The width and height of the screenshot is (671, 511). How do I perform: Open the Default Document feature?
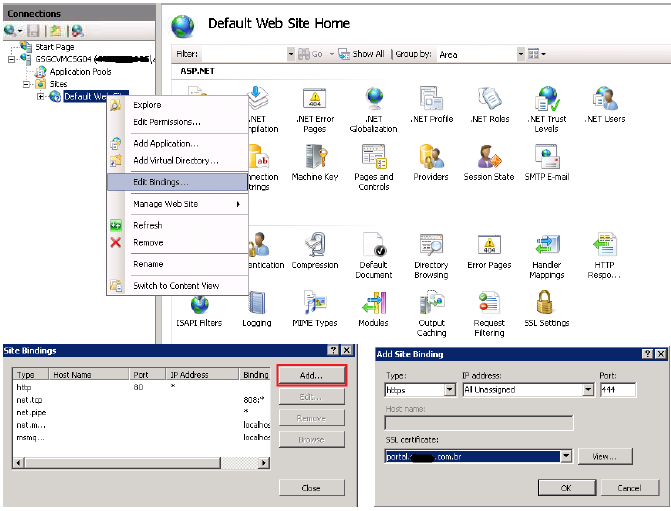click(x=374, y=248)
